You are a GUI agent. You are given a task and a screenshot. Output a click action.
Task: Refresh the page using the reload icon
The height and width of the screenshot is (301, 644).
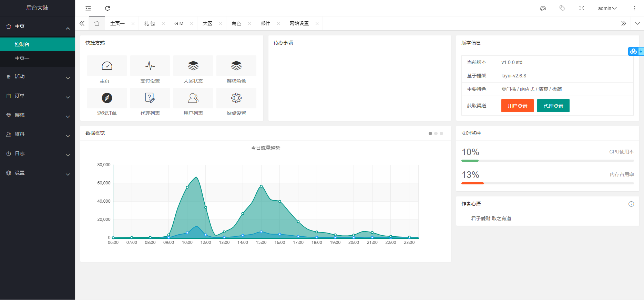(x=108, y=8)
